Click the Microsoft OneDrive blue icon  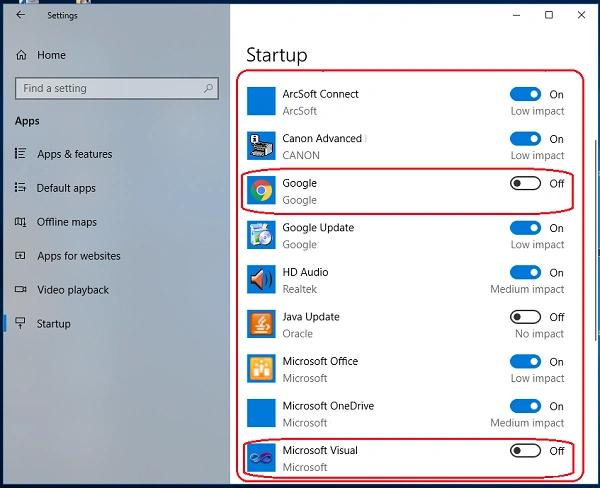click(x=261, y=413)
